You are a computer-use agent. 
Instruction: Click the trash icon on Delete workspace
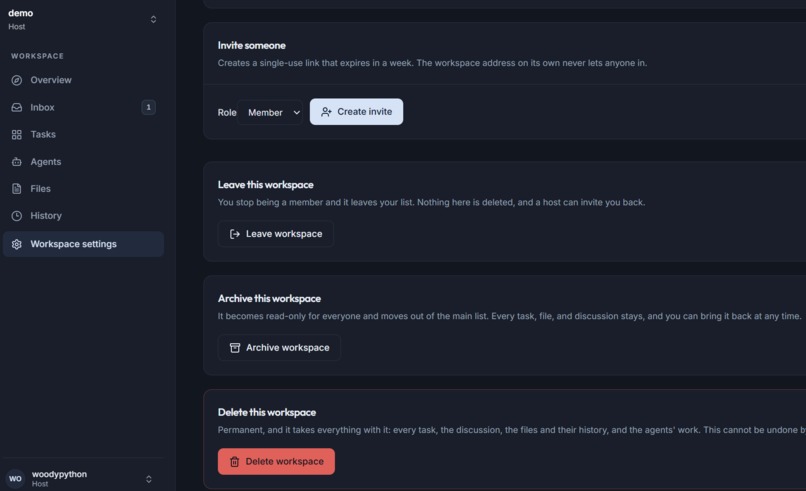tap(234, 462)
